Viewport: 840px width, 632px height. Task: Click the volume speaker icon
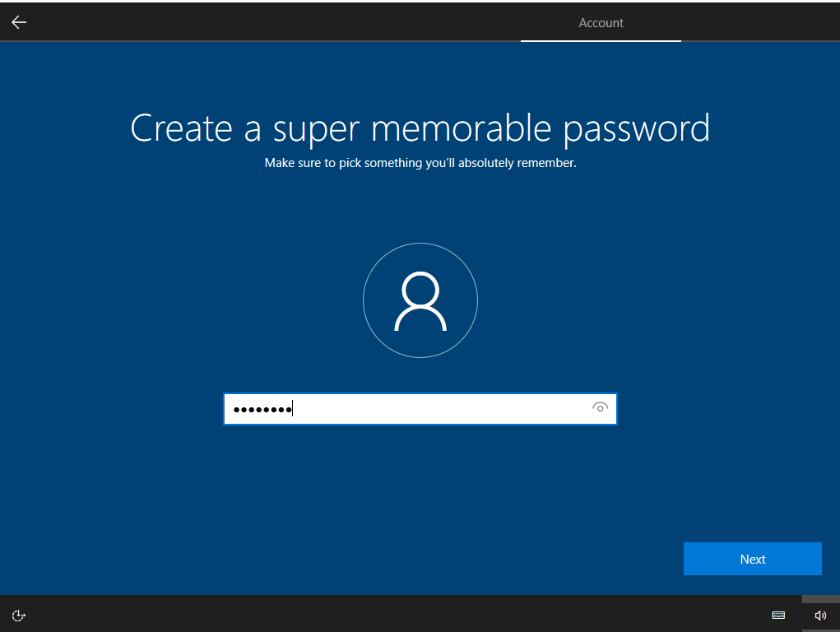pyautogui.click(x=820, y=615)
